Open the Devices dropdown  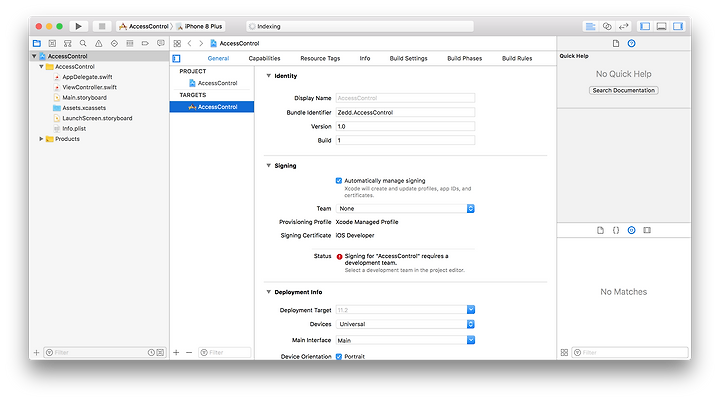(x=405, y=324)
